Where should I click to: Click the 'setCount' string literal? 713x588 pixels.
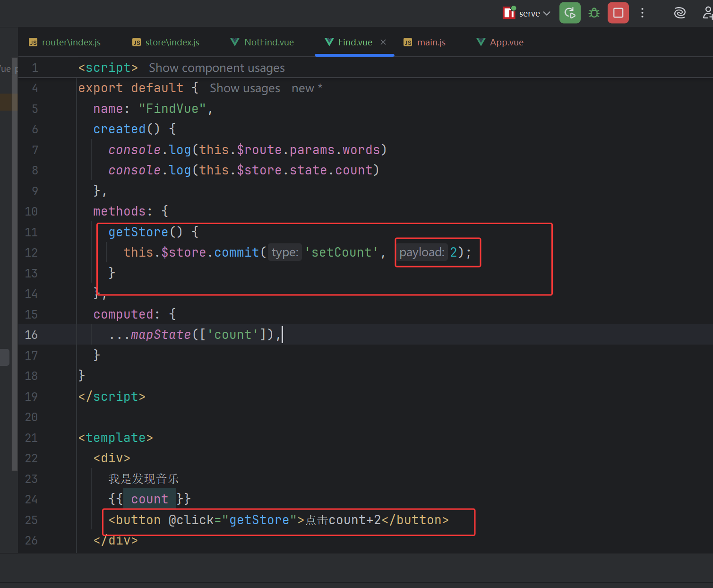pyautogui.click(x=341, y=252)
